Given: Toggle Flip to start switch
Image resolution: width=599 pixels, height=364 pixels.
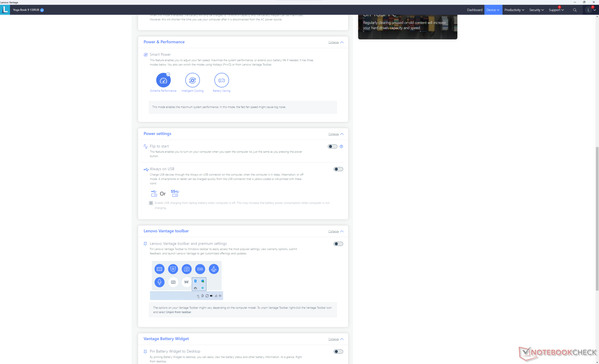Looking at the screenshot, I should tap(333, 146).
